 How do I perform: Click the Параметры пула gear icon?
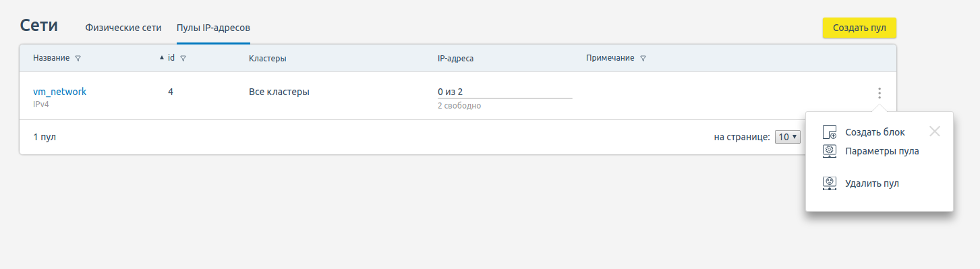pos(830,152)
